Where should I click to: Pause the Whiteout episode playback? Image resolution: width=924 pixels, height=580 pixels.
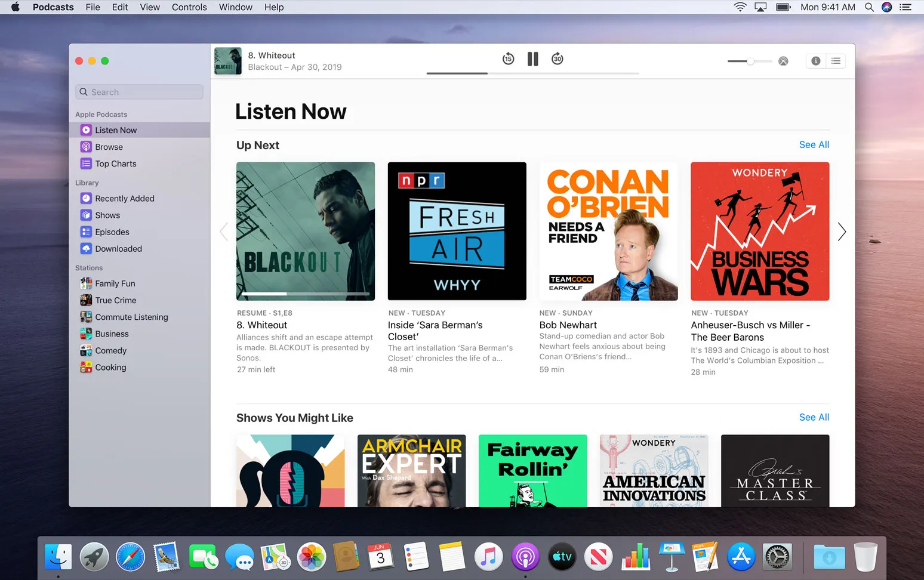pos(532,58)
